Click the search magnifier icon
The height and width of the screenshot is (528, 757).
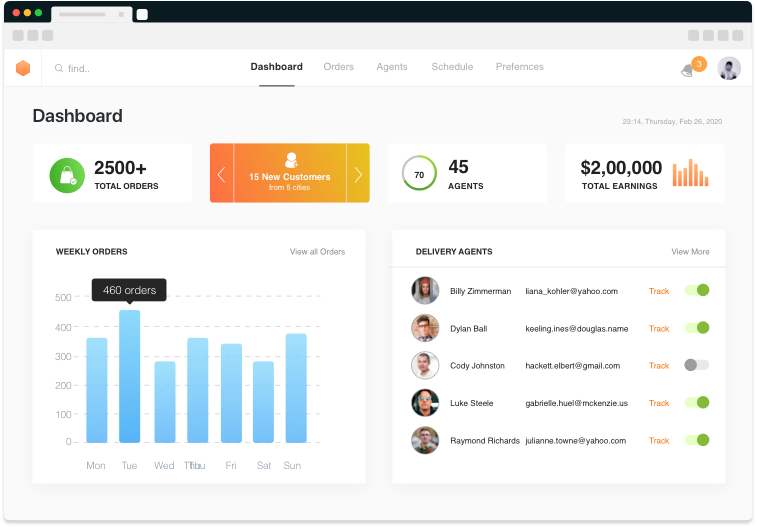tap(58, 68)
